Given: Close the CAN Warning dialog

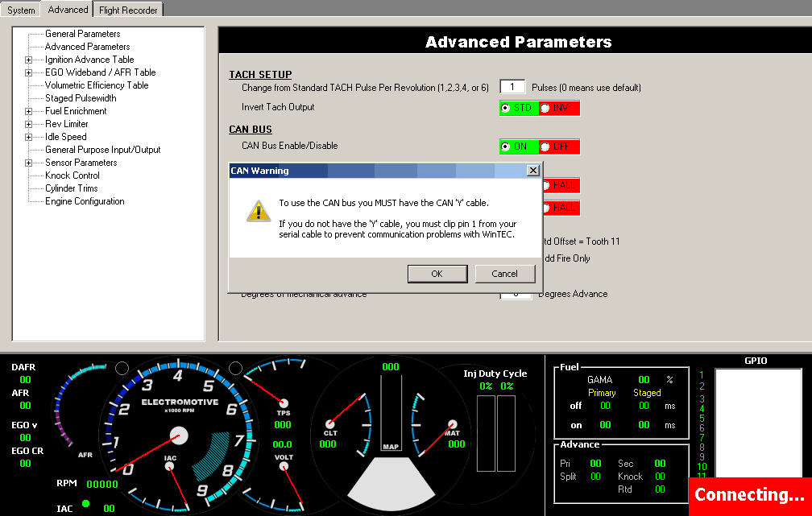Looking at the screenshot, I should (x=532, y=171).
